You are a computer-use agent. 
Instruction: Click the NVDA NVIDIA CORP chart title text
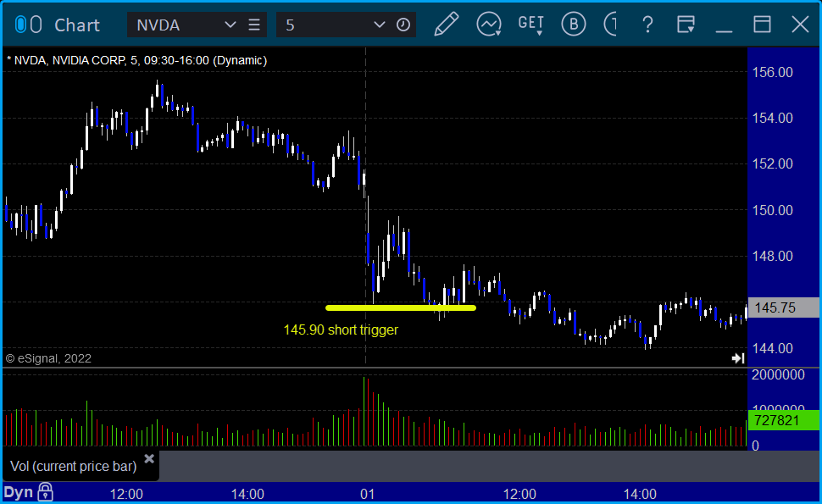pos(136,60)
